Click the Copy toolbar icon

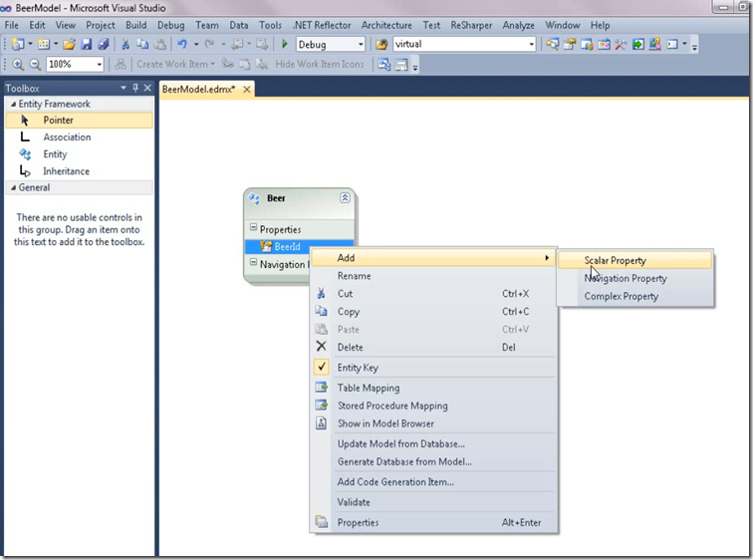pos(142,44)
